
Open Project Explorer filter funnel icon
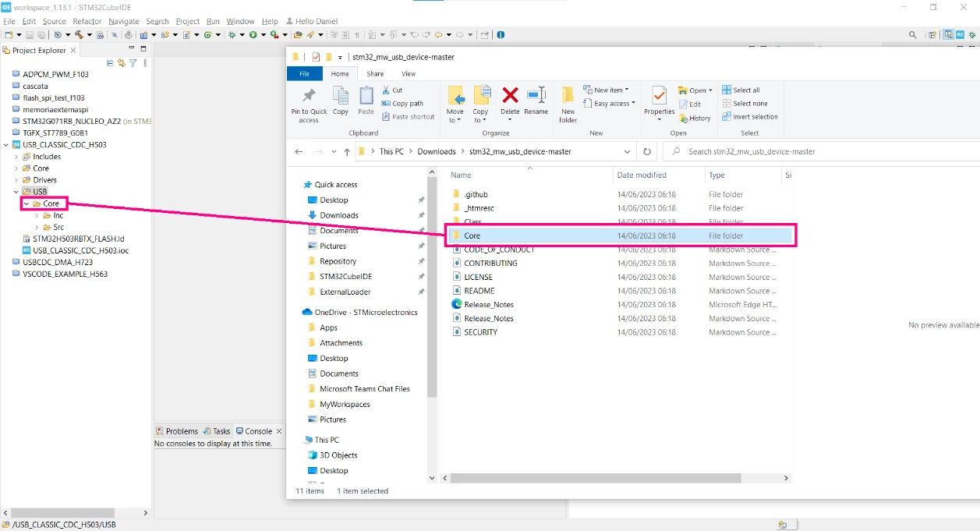[133, 63]
